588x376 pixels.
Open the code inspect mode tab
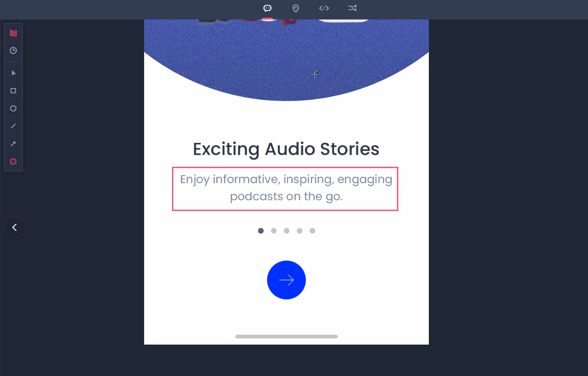[324, 8]
